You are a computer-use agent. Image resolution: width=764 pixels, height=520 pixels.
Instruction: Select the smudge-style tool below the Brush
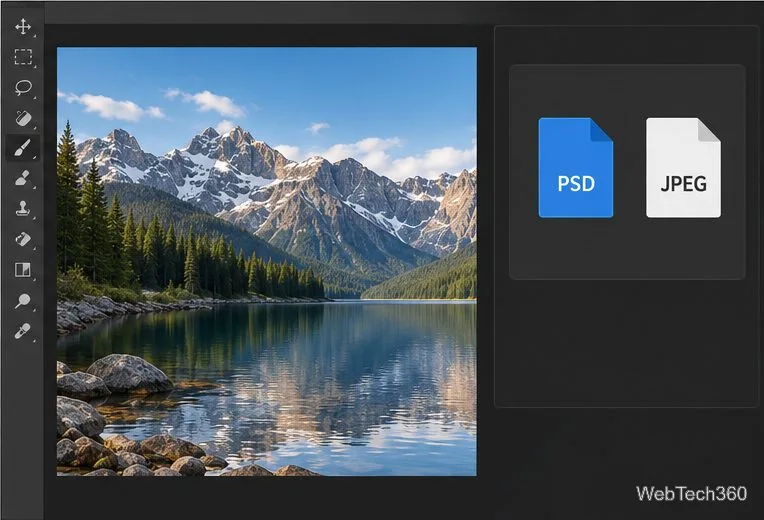pos(23,178)
